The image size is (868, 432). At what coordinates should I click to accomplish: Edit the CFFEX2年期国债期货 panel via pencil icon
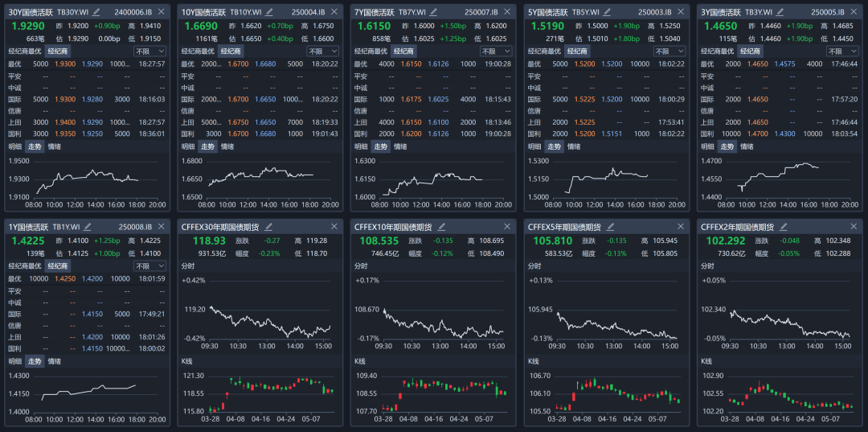pos(784,227)
